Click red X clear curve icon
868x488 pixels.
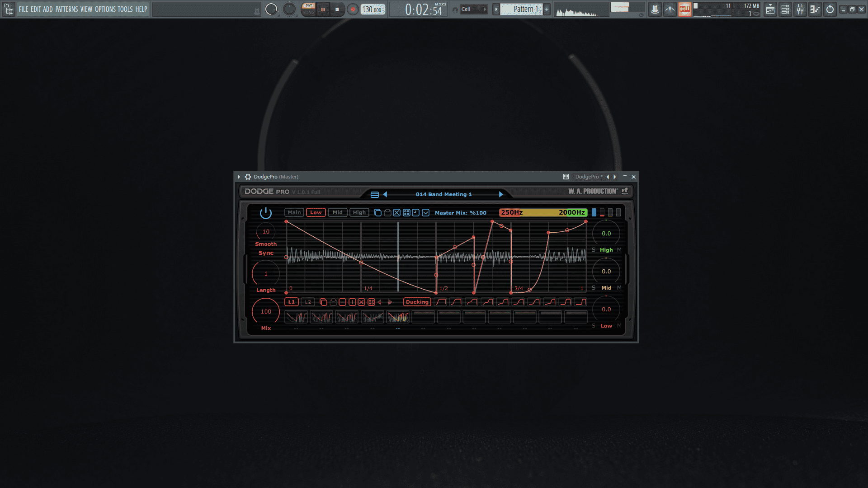point(362,302)
